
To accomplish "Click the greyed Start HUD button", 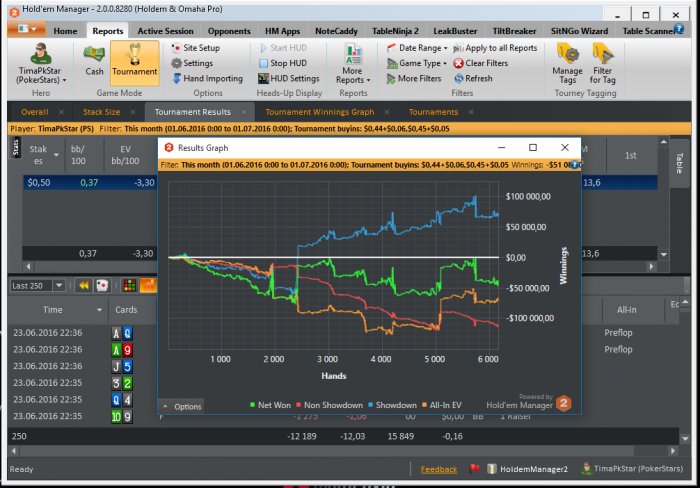I will [x=283, y=48].
